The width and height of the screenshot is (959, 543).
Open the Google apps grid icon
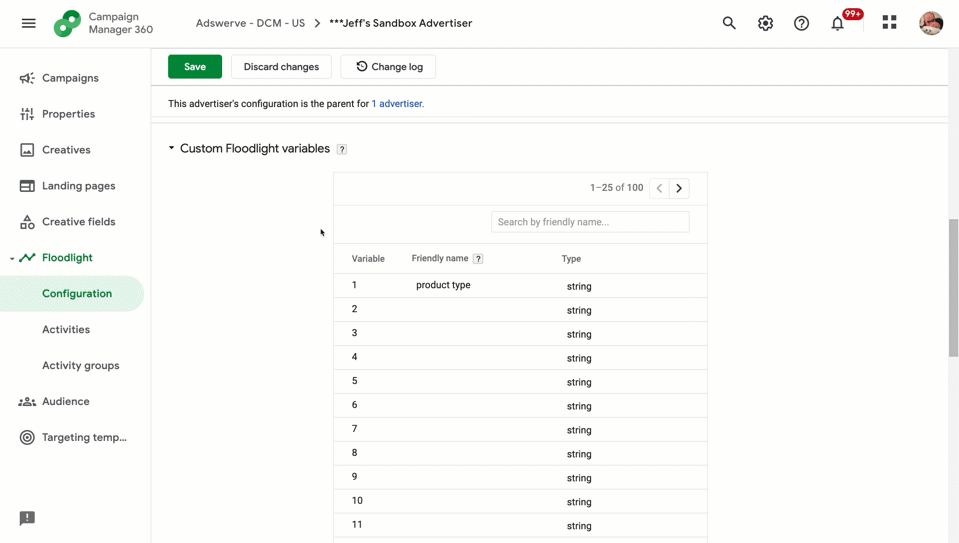tap(889, 23)
